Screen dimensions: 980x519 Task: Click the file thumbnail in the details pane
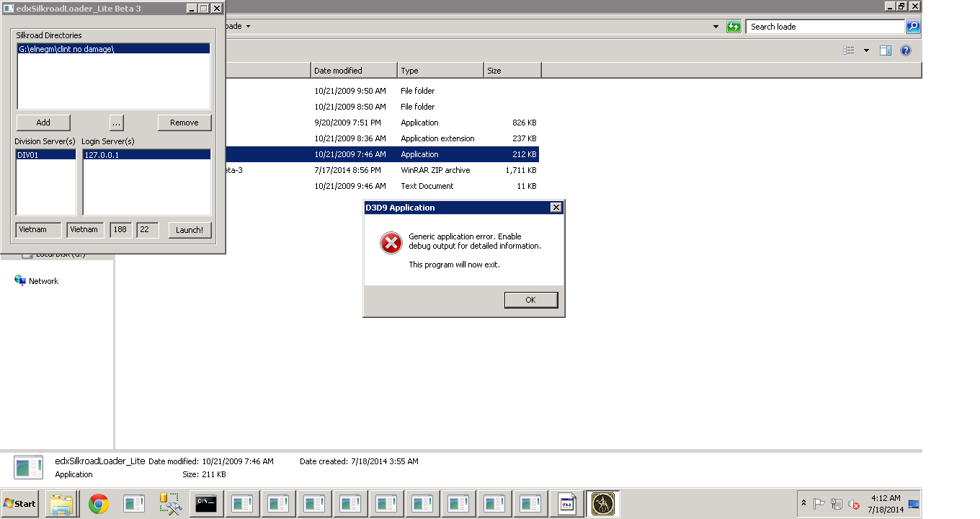point(28,467)
